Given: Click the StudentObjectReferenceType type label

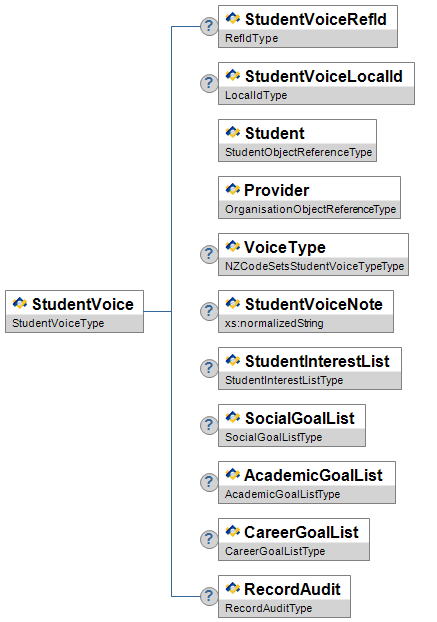Looking at the screenshot, I should 299,152.
